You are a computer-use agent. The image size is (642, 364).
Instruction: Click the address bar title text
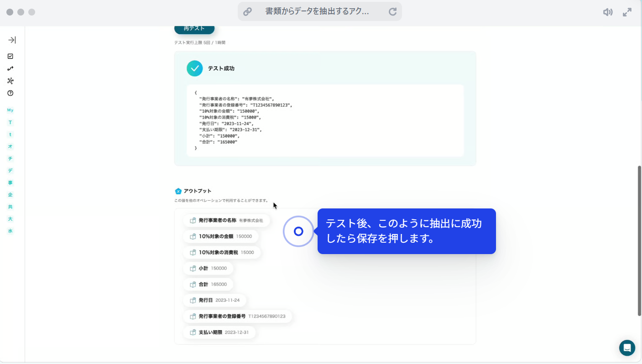(317, 12)
